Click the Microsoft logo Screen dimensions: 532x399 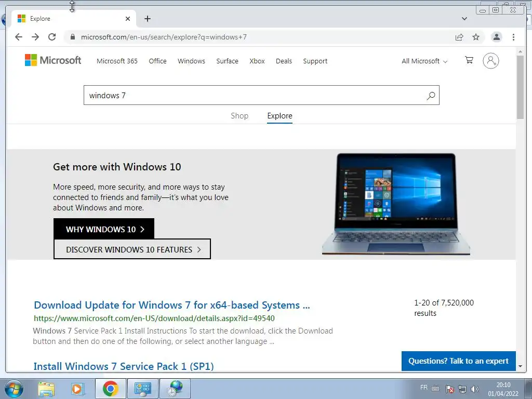[x=53, y=60]
